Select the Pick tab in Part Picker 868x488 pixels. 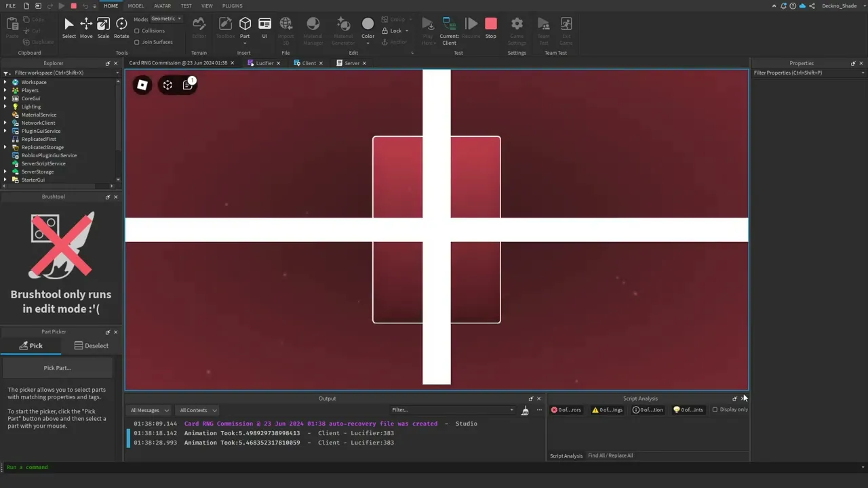[x=31, y=346]
